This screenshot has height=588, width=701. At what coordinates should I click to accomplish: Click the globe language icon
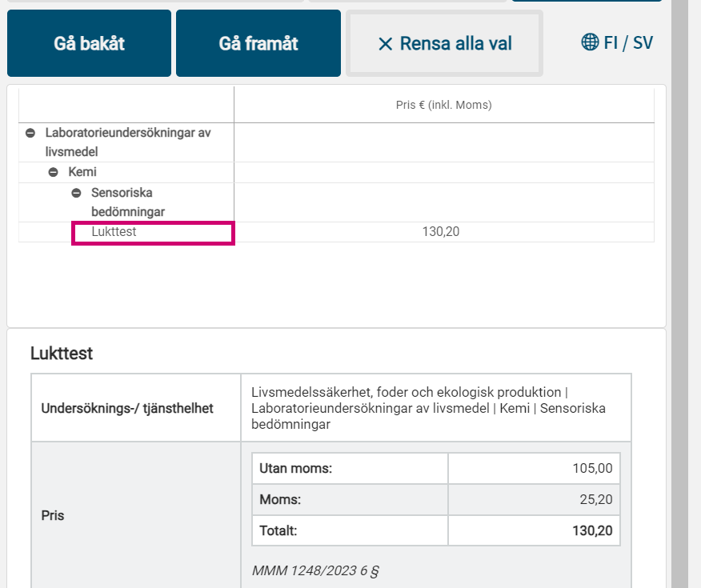coord(591,42)
